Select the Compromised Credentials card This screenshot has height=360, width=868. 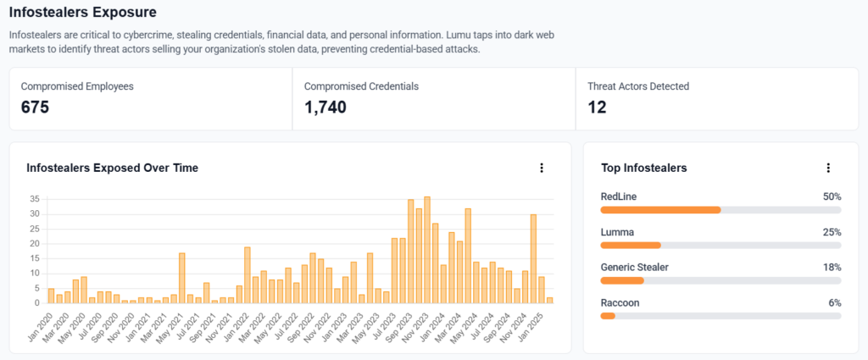click(433, 99)
